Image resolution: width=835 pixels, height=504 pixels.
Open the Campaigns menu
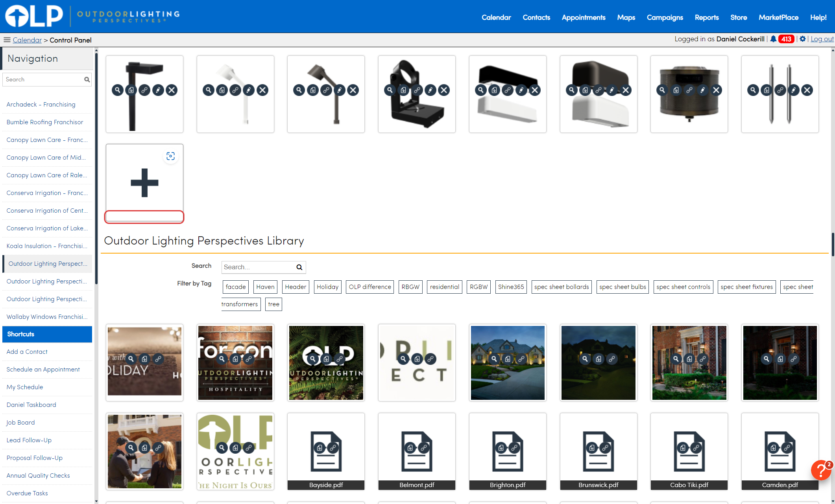665,17
